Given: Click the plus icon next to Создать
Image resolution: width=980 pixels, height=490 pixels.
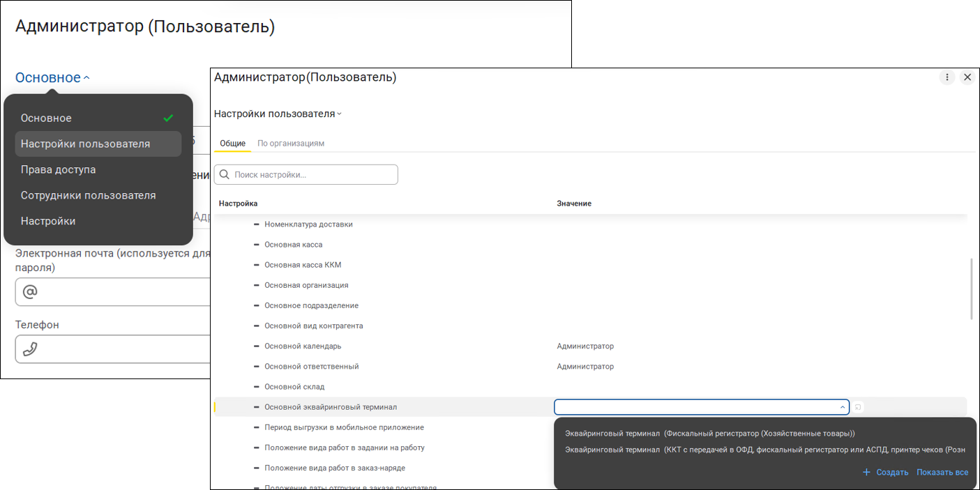Looking at the screenshot, I should (x=866, y=472).
